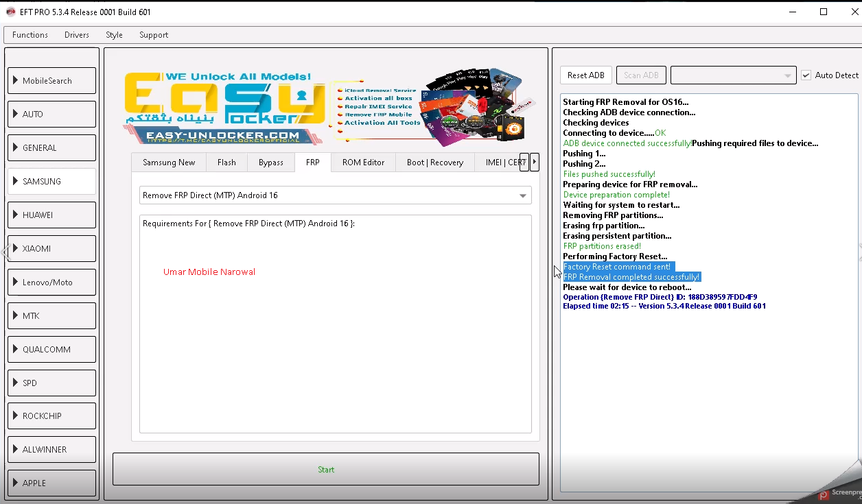862x504 pixels.
Task: Expand the GENERAL sidebar section
Action: (x=51, y=148)
